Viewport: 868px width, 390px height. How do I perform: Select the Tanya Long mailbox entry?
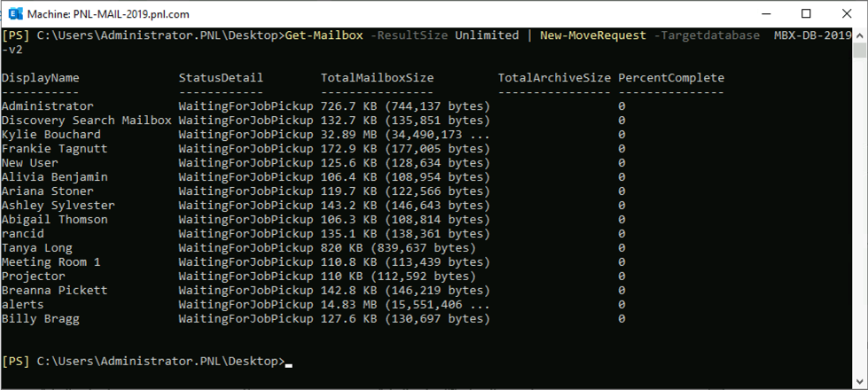pyautogui.click(x=36, y=248)
